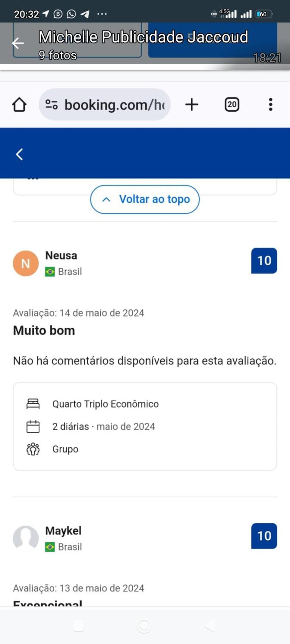Open a new browser tab
The image size is (290, 644).
click(x=192, y=104)
